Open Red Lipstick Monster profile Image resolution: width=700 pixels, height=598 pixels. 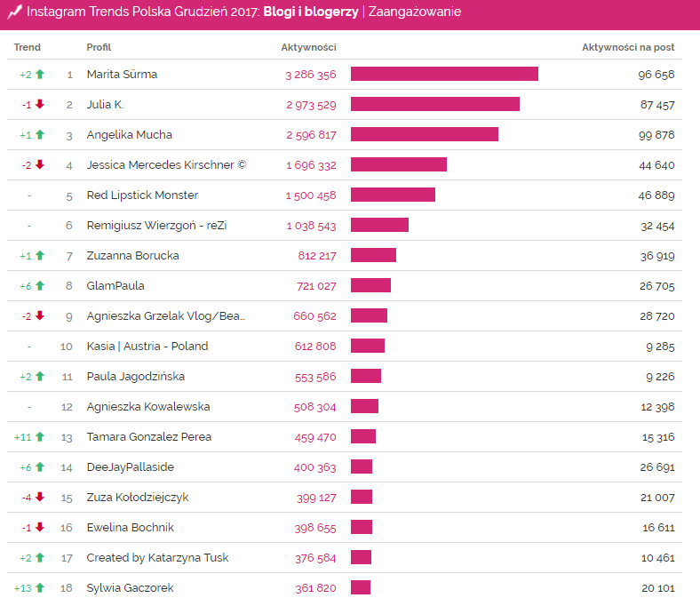(142, 195)
